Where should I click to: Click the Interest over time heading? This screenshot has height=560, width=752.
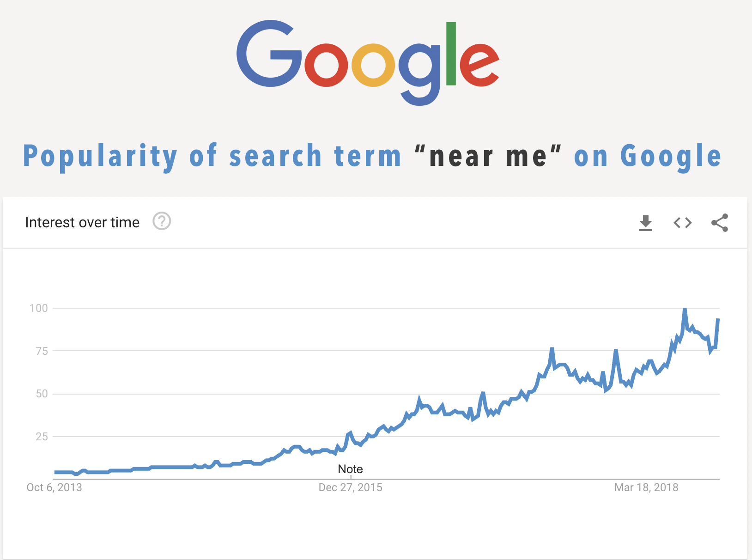(x=82, y=222)
